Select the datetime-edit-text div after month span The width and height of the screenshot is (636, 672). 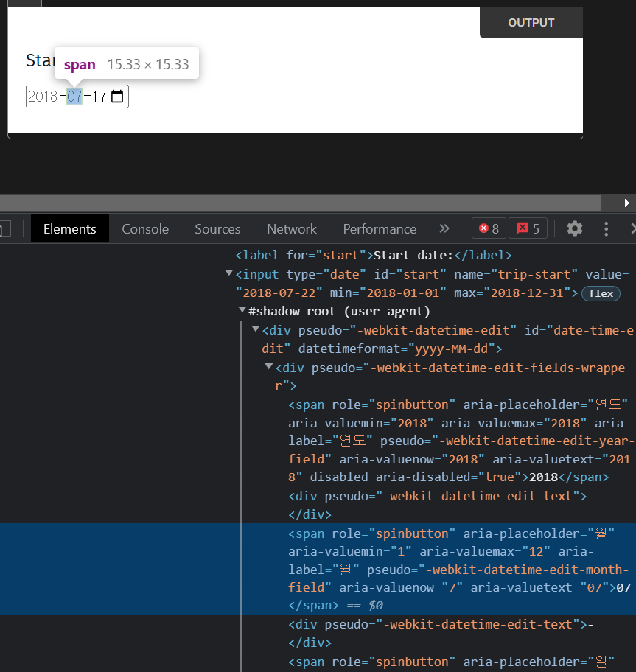[x=441, y=633]
